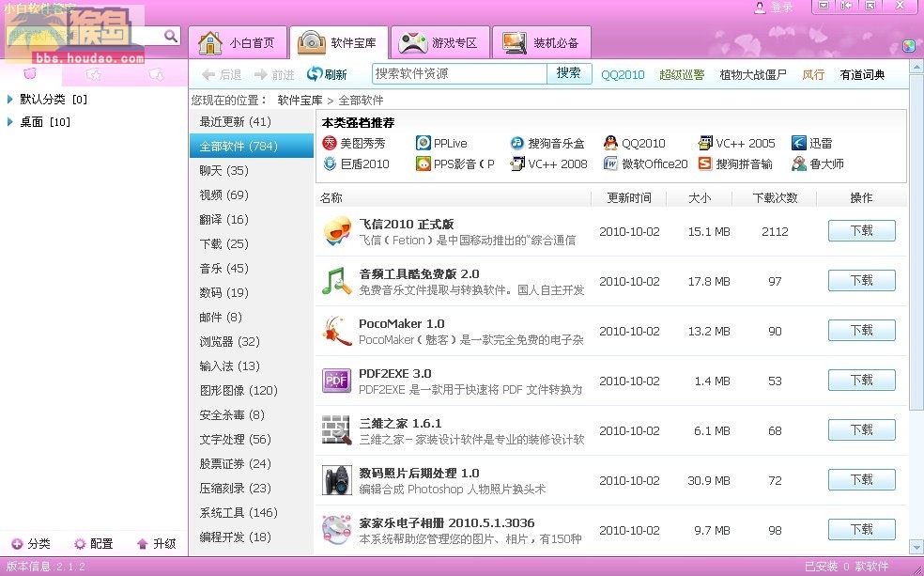Click the VC++ 2008 recommended icon
Screen dimensions: 924x576
point(516,163)
